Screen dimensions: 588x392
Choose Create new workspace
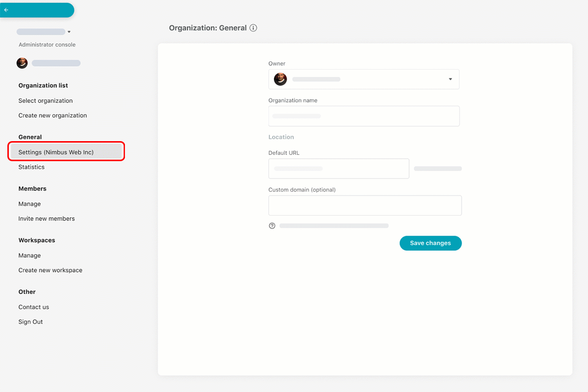click(x=50, y=270)
